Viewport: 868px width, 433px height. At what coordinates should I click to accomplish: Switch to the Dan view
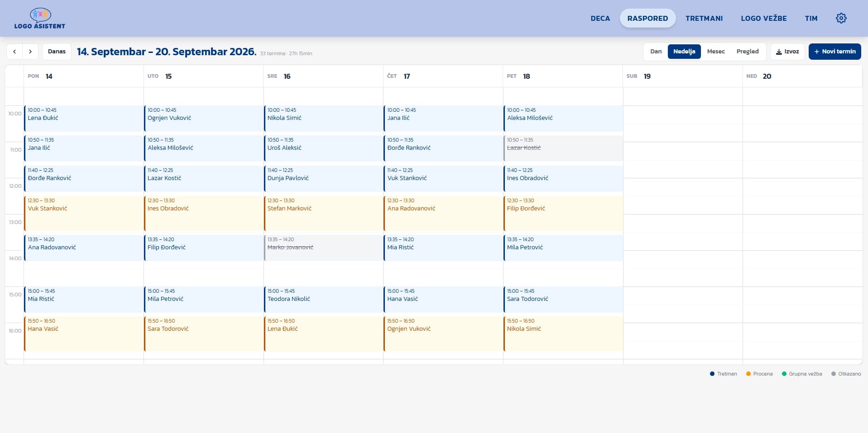(656, 52)
